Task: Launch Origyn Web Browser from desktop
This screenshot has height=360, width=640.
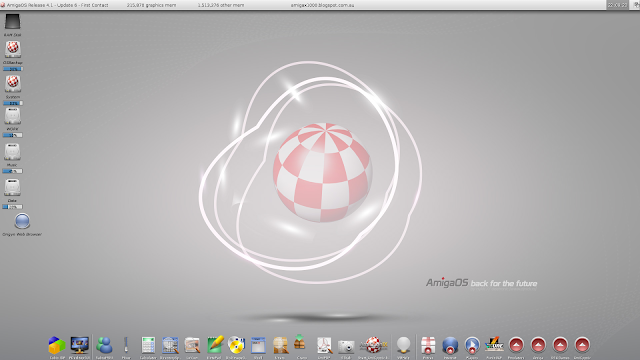Action: pos(22,221)
